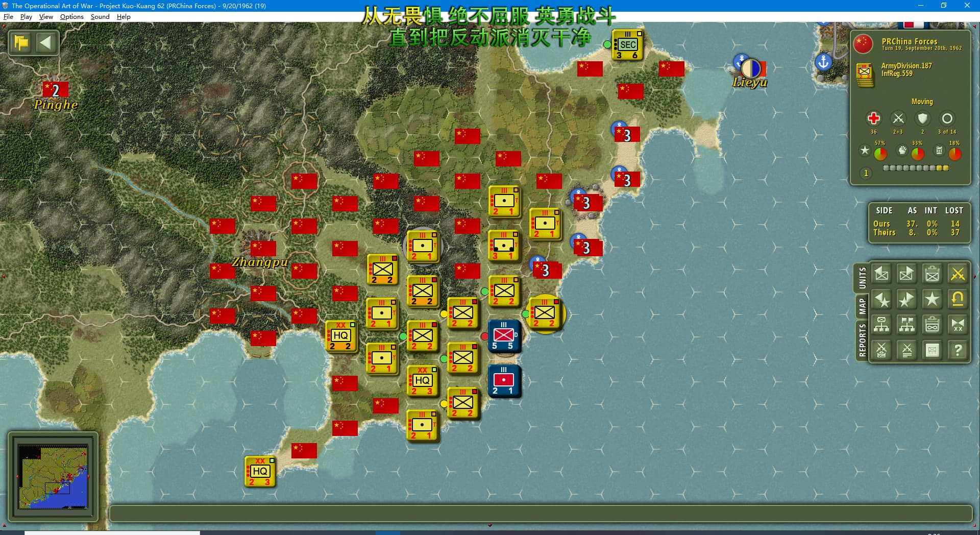The image size is (980, 535).
Task: Select the yellow-highlighted infantry unit
Action: [x=545, y=313]
